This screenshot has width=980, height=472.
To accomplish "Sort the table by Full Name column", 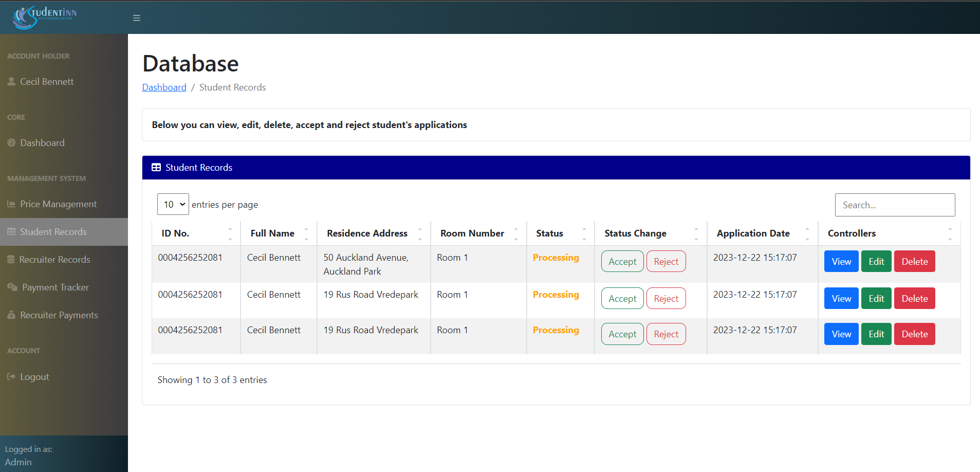I will [x=279, y=233].
